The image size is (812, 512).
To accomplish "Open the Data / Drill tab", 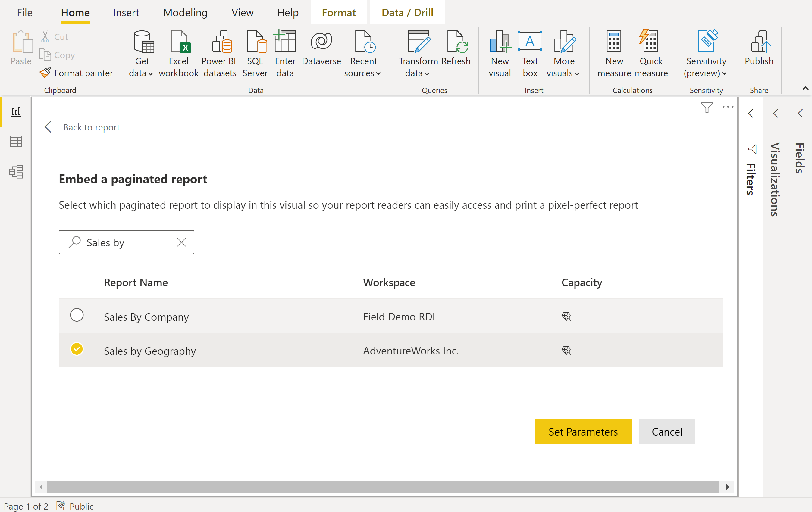I will pyautogui.click(x=408, y=12).
